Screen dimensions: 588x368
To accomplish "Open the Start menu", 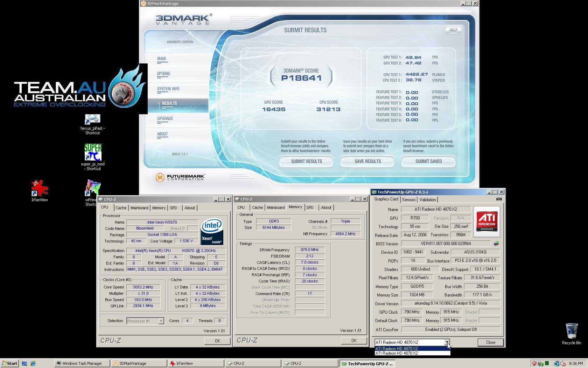I will coord(9,363).
